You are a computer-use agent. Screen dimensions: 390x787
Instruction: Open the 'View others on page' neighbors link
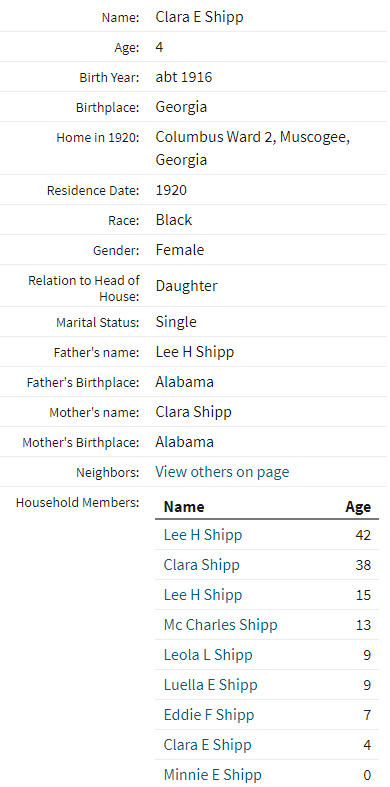(x=222, y=472)
